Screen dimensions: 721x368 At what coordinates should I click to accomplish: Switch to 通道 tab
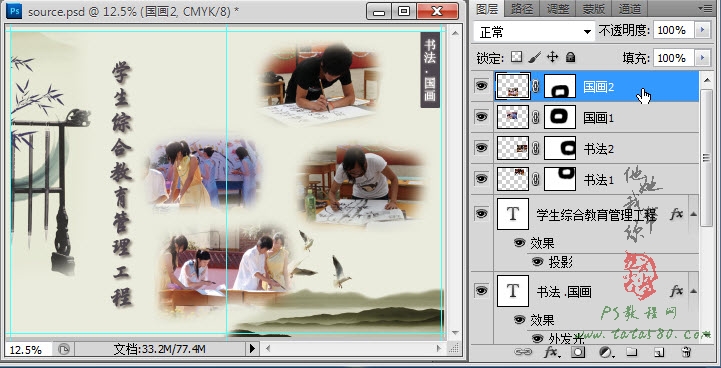click(x=629, y=8)
